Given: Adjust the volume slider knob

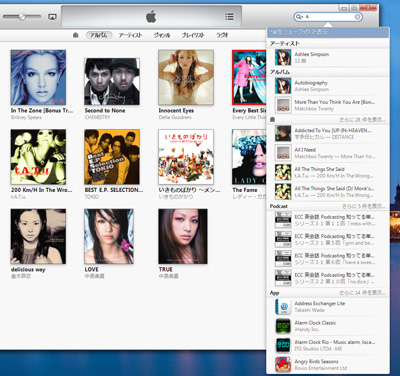Looking at the screenshot, I should pos(22,16).
